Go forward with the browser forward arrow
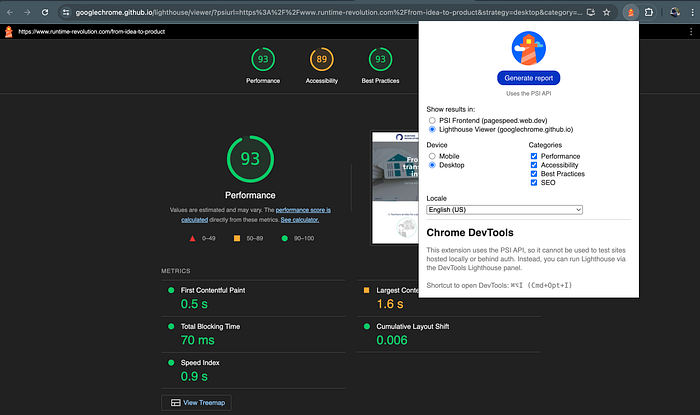 (x=27, y=12)
